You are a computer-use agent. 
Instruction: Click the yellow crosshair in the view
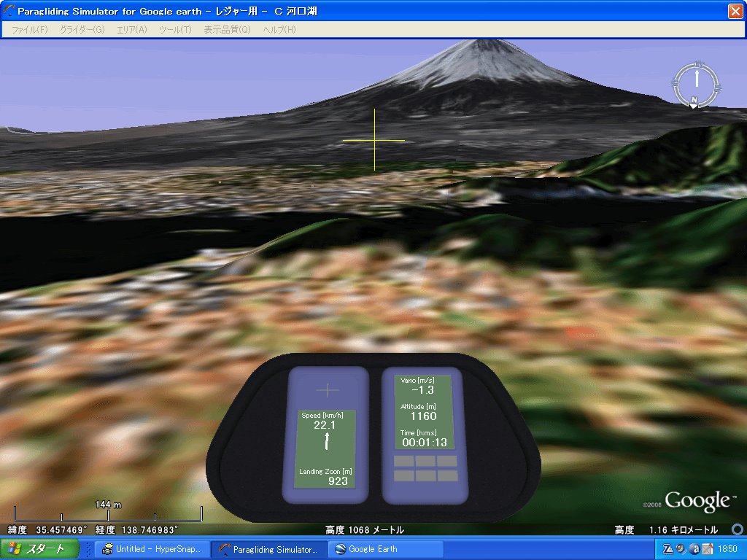click(374, 140)
